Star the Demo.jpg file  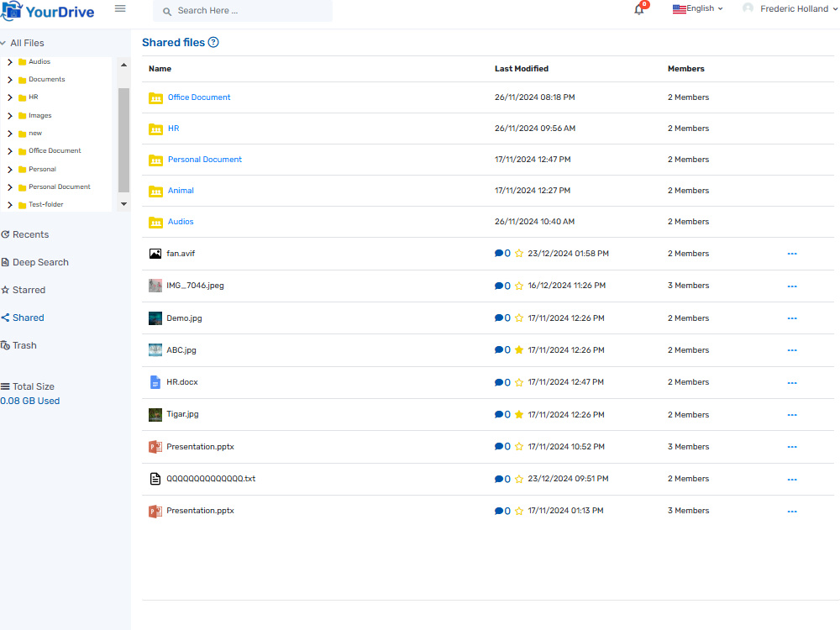click(518, 318)
